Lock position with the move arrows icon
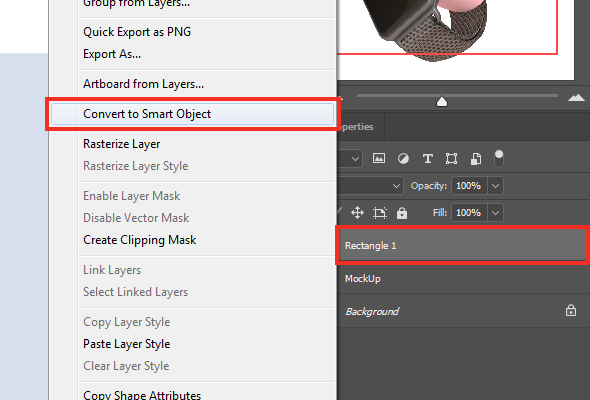 point(357,213)
